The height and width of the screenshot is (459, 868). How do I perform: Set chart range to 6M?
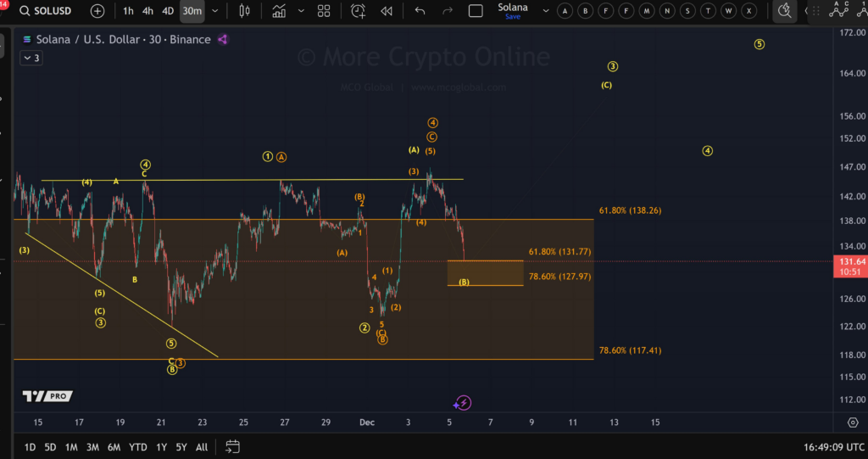[114, 447]
